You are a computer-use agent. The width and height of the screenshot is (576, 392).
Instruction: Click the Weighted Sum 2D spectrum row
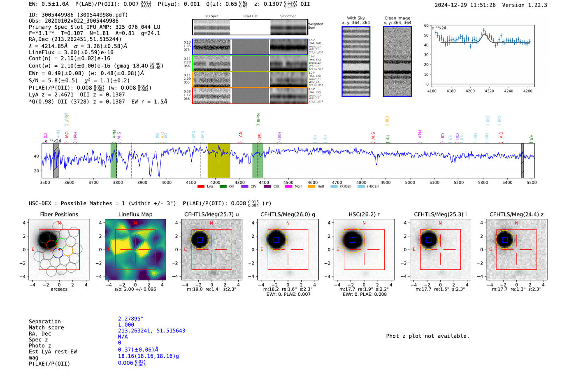point(250,27)
